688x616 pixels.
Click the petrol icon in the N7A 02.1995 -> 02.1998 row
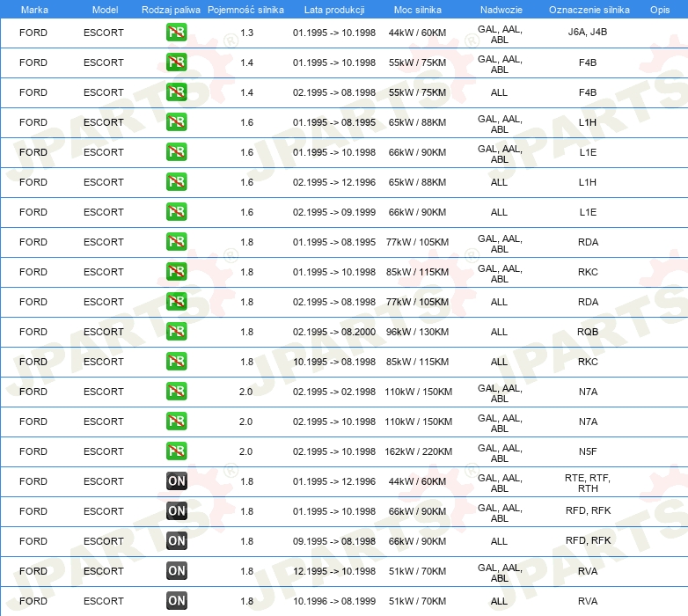(x=176, y=392)
